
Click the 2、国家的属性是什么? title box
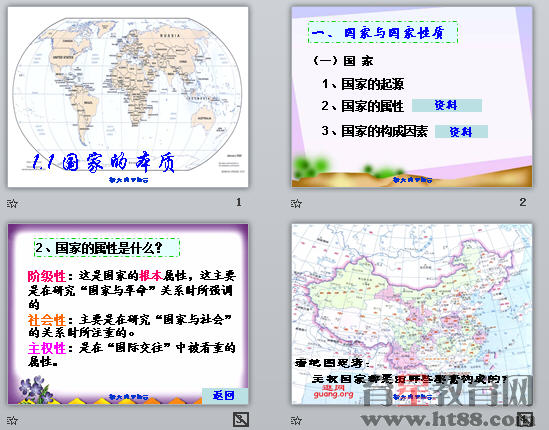[x=107, y=248]
